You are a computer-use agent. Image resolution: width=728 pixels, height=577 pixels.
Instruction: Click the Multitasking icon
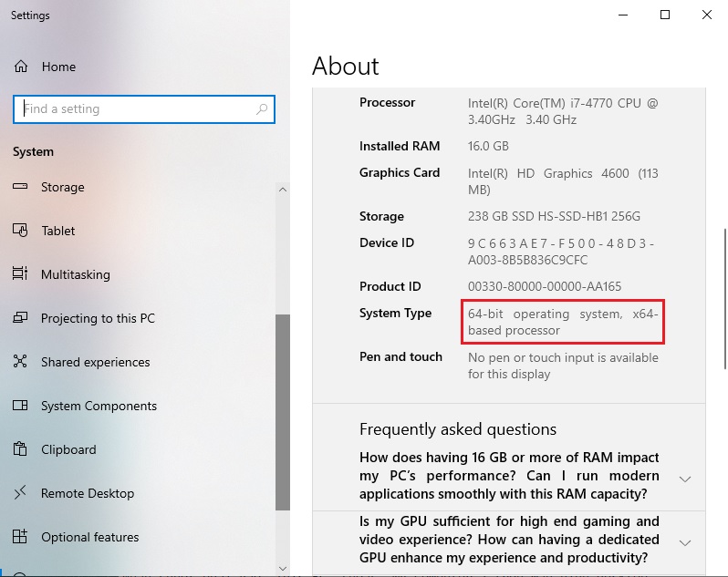[x=20, y=273]
